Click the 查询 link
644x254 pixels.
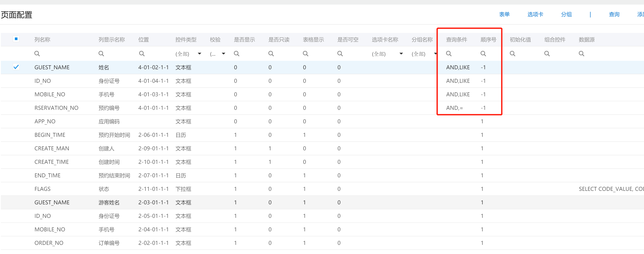click(614, 14)
